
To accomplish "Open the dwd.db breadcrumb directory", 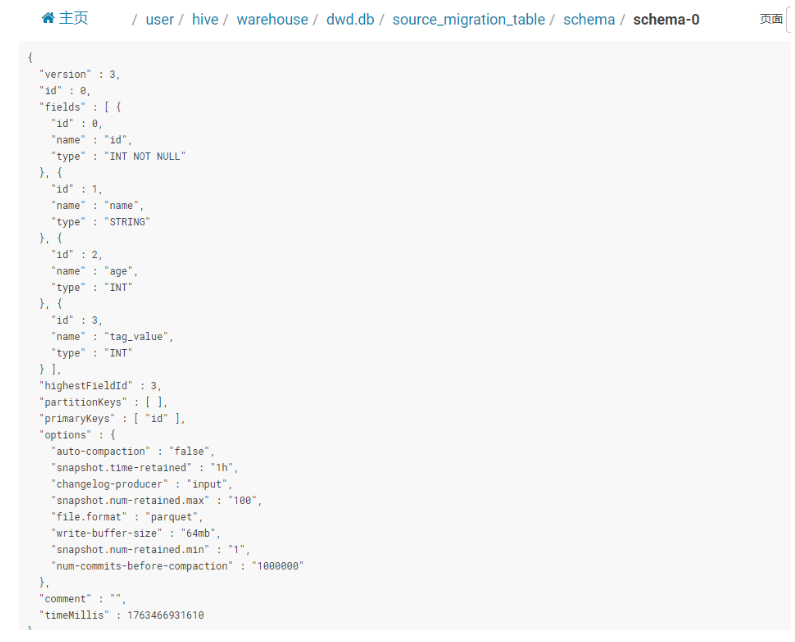I will coord(350,19).
